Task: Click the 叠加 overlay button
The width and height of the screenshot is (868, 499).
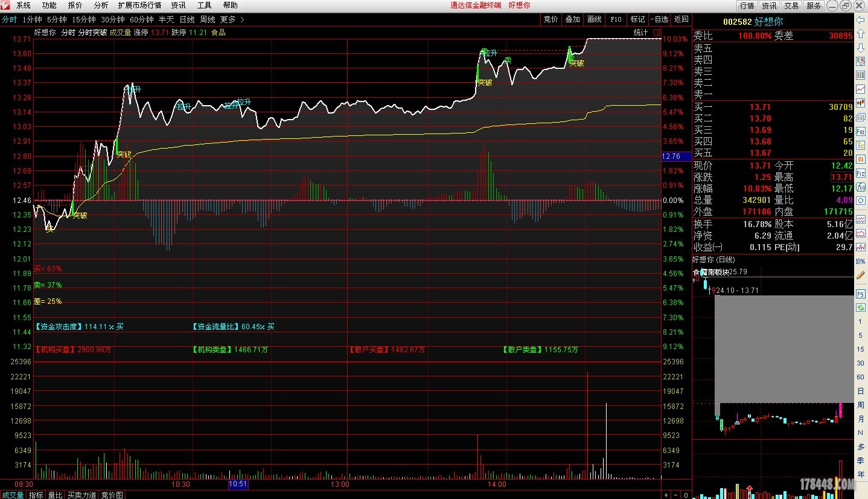Action: [x=573, y=19]
